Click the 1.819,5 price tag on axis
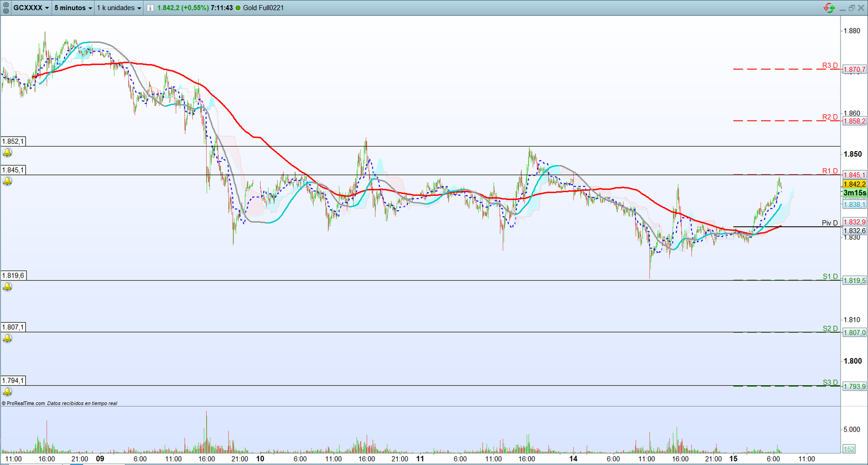 [855, 281]
